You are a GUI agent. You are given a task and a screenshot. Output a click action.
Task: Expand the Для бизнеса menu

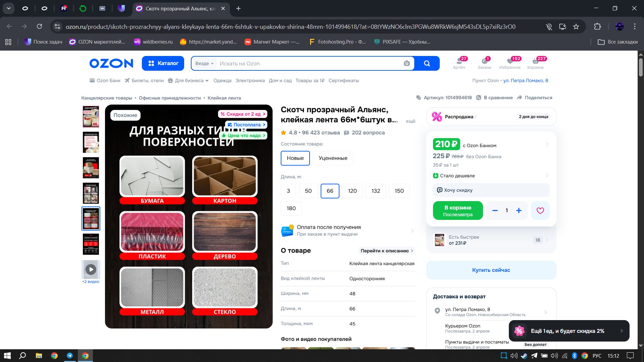188,80
